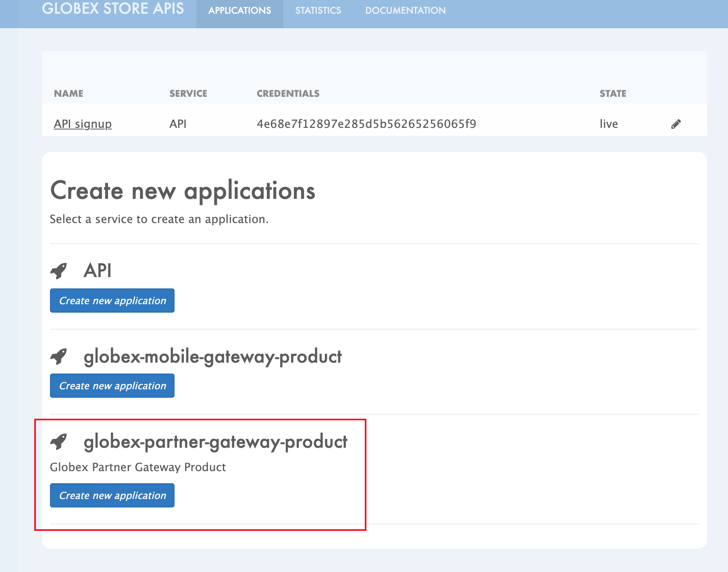Click the rocket icon beside API heading
This screenshot has height=572, width=728.
coord(58,271)
